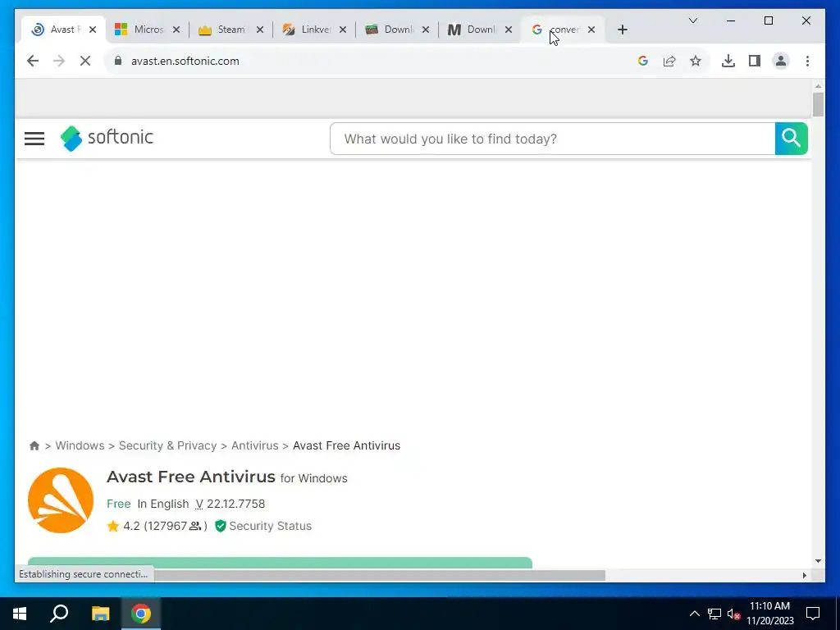Click the Security Status shield badge
The height and width of the screenshot is (630, 840).
pyautogui.click(x=263, y=526)
